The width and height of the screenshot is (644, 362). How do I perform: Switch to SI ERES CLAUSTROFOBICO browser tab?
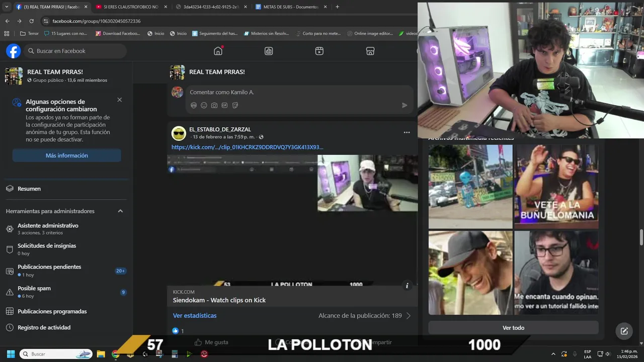click(132, 7)
